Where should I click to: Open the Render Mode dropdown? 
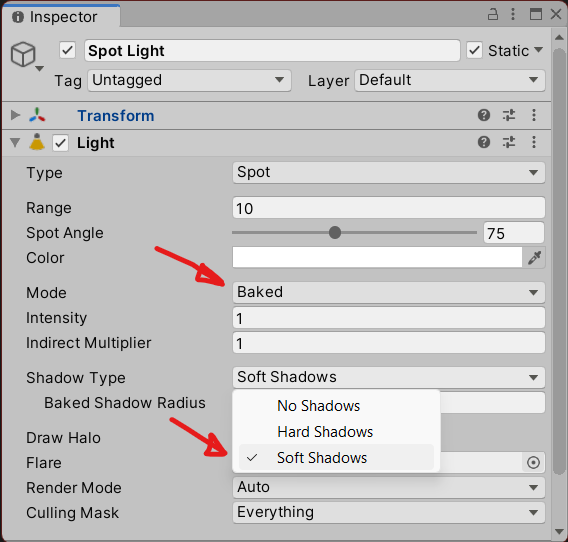click(x=389, y=488)
